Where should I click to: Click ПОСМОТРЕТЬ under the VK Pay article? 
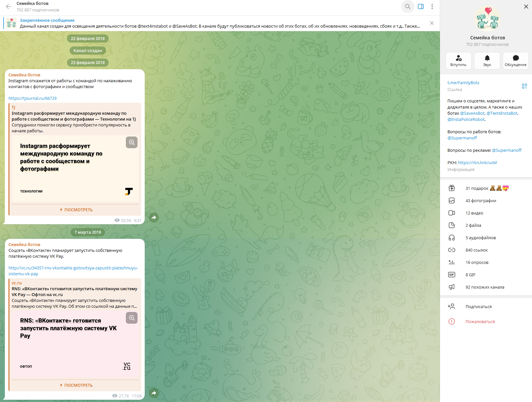click(76, 385)
